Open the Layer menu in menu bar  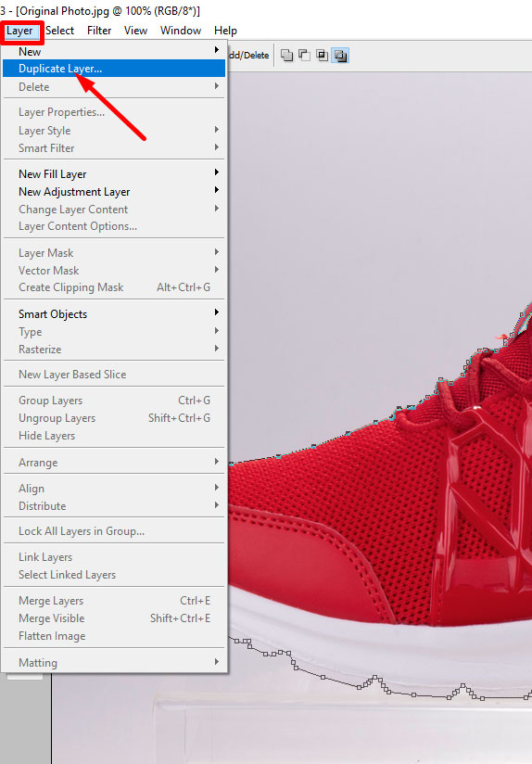click(19, 31)
